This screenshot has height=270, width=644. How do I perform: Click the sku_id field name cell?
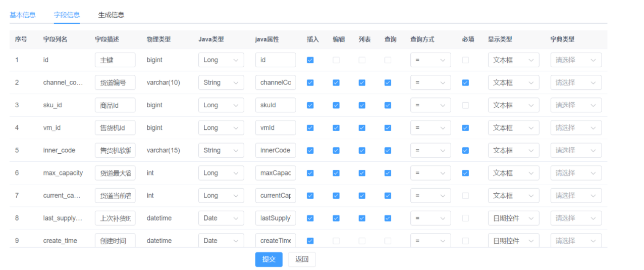coord(52,105)
